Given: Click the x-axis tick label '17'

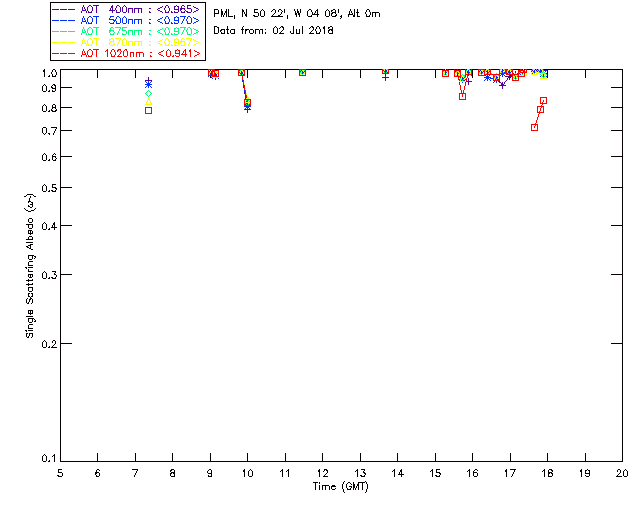Looking at the screenshot, I should pyautogui.click(x=510, y=473).
